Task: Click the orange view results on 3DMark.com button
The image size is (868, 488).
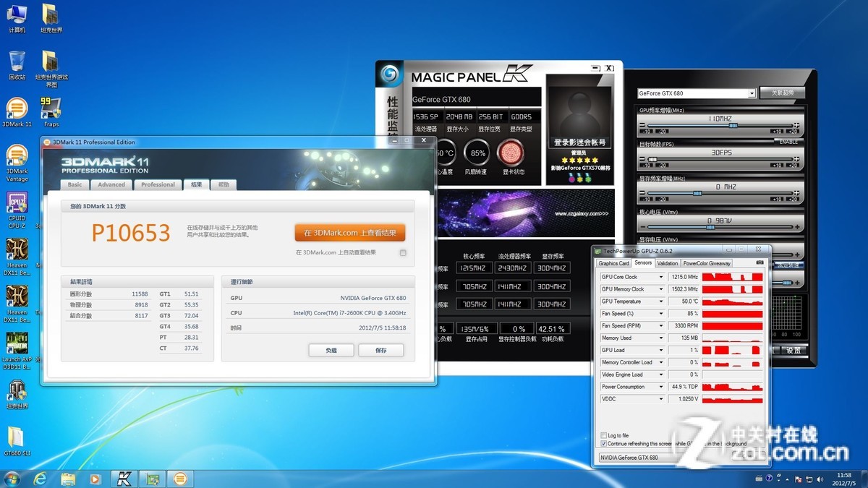Action: [x=350, y=233]
